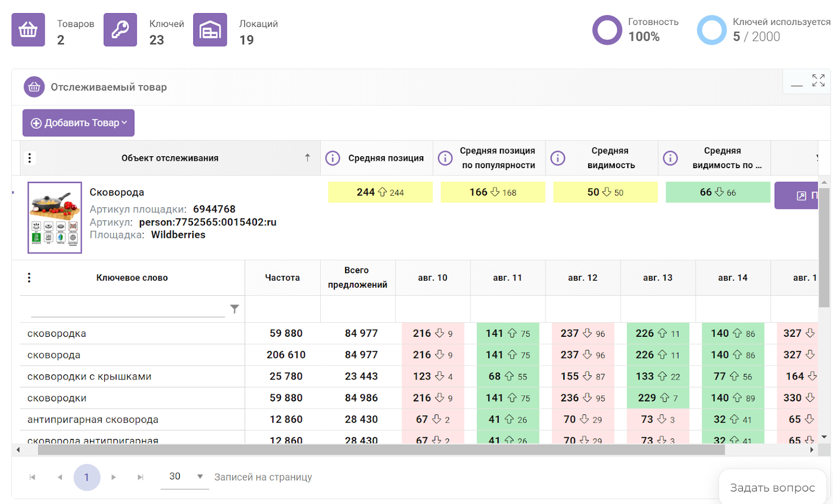Go to next page arrow
This screenshot has height=504, width=833.
pos(113,477)
